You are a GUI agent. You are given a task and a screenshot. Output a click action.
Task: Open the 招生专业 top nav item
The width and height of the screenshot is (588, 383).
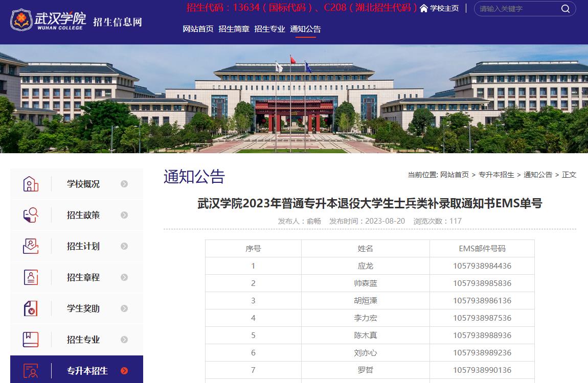click(x=269, y=29)
